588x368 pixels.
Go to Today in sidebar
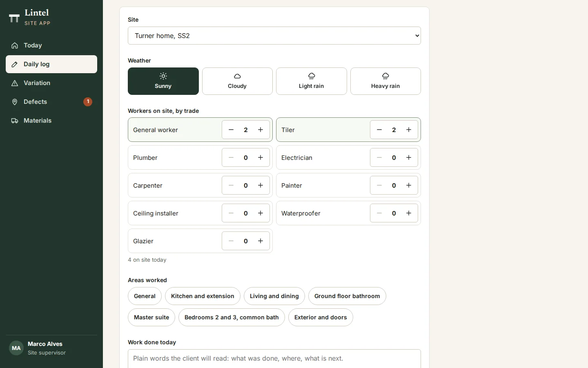coord(51,45)
